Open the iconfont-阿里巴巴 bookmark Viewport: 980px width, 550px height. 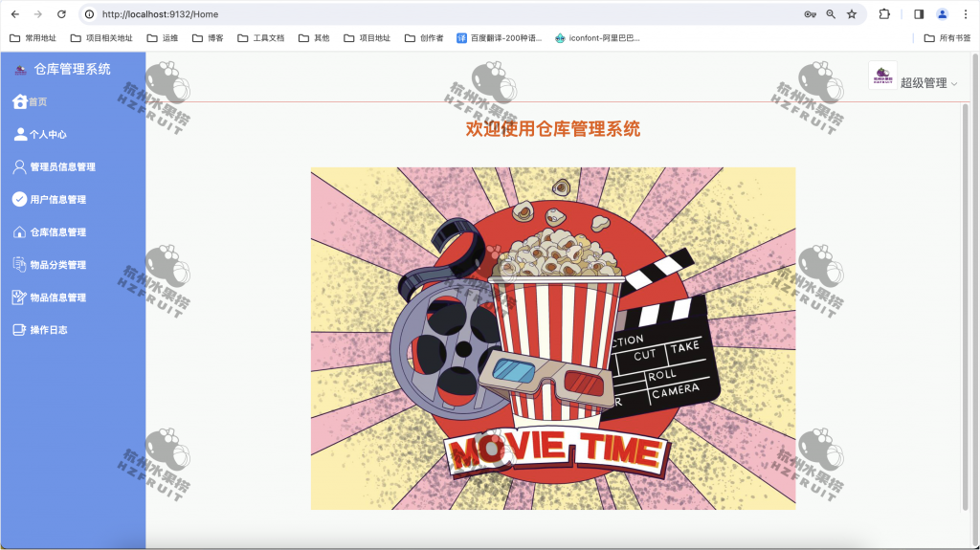click(x=597, y=38)
